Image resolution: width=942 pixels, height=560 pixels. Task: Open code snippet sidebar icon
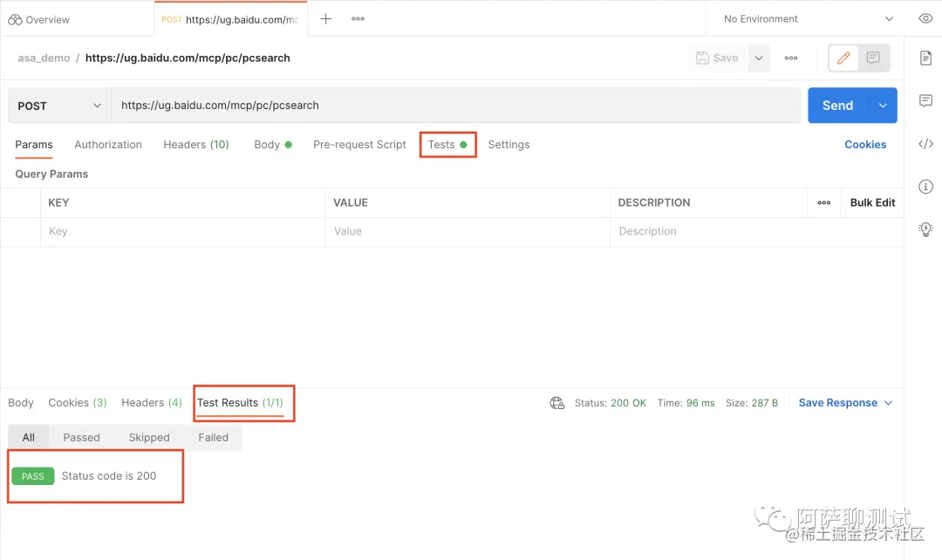click(x=925, y=144)
